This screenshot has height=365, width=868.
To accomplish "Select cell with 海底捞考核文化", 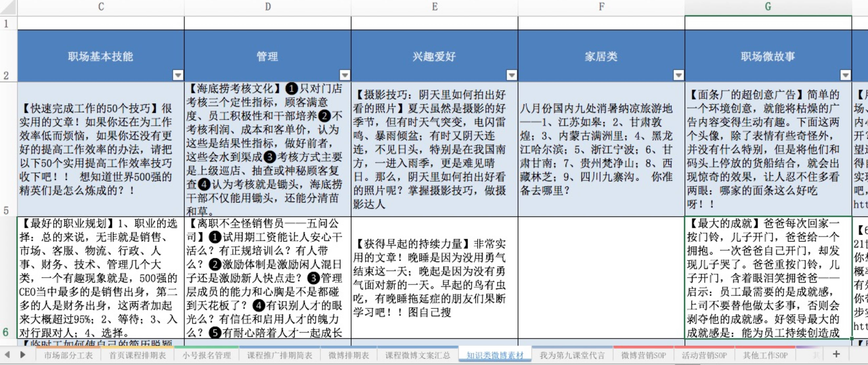I will [x=268, y=149].
